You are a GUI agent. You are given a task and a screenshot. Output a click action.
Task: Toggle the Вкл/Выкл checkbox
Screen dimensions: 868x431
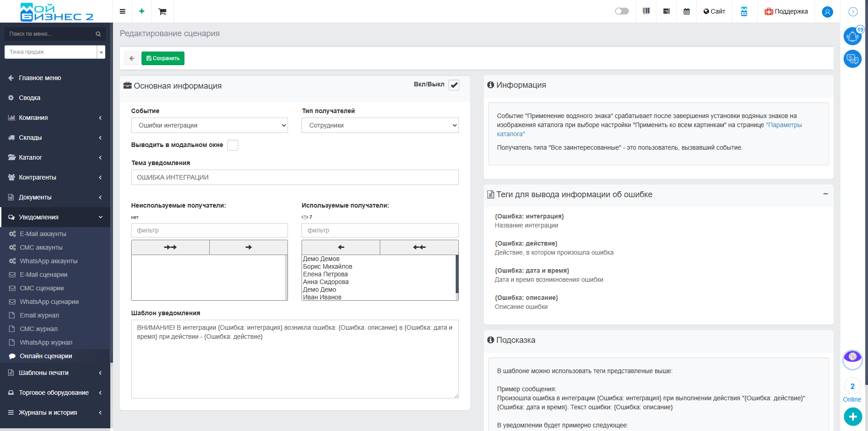tap(454, 85)
